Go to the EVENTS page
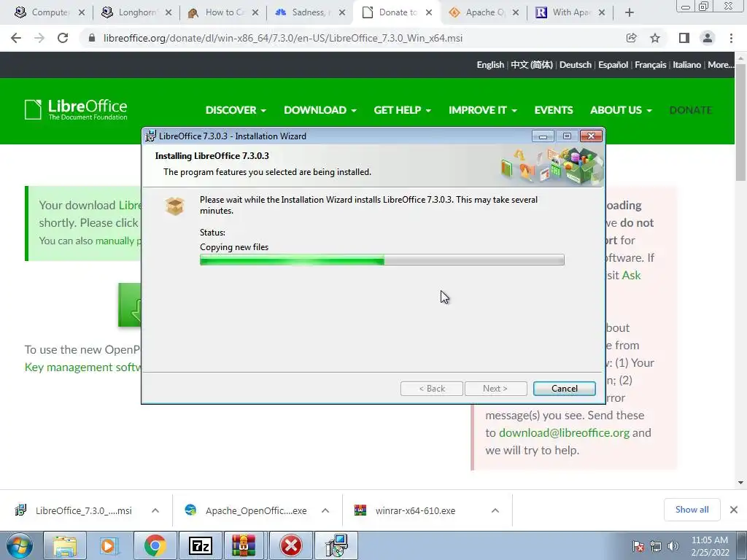Screen dimensions: 747x560 (x=554, y=110)
